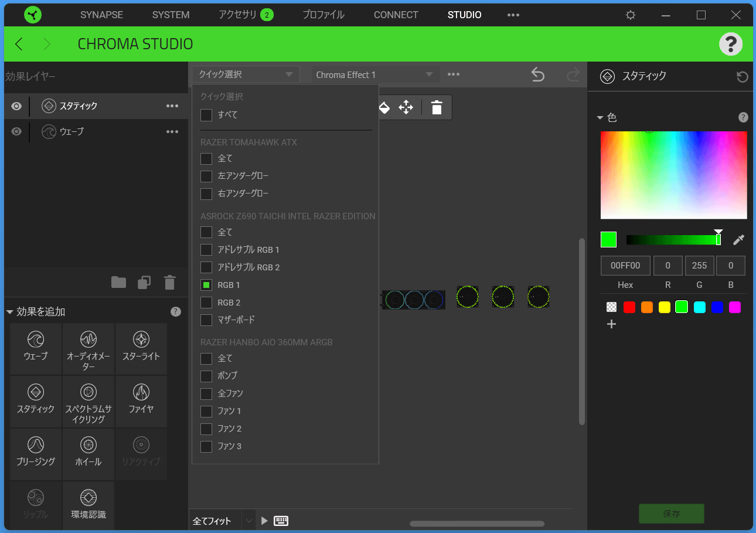Reset the static effect settings
756x533 pixels.
tap(742, 77)
